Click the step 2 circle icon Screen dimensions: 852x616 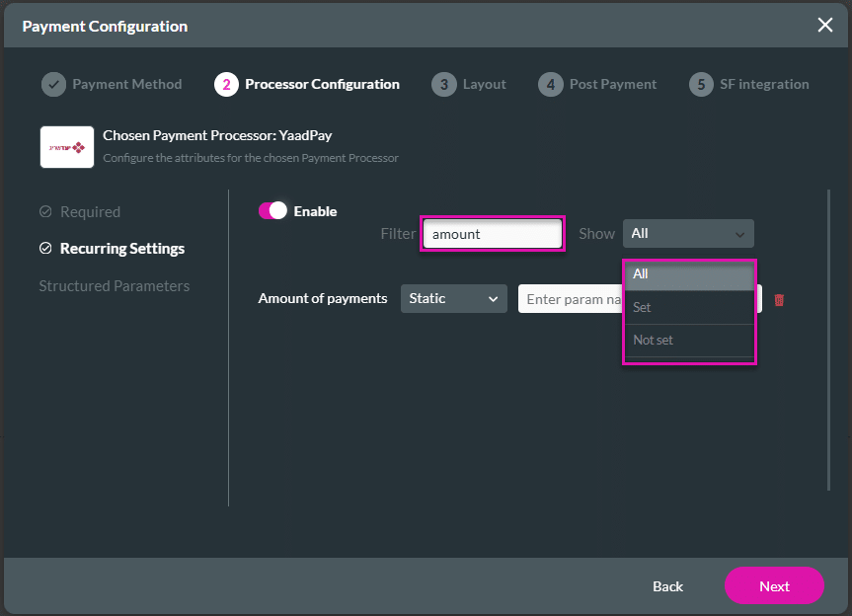(226, 85)
